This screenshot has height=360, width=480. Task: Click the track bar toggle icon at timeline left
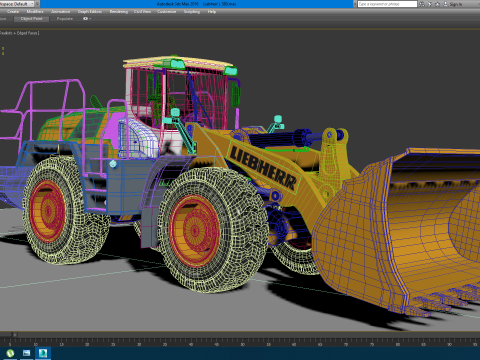(15, 334)
